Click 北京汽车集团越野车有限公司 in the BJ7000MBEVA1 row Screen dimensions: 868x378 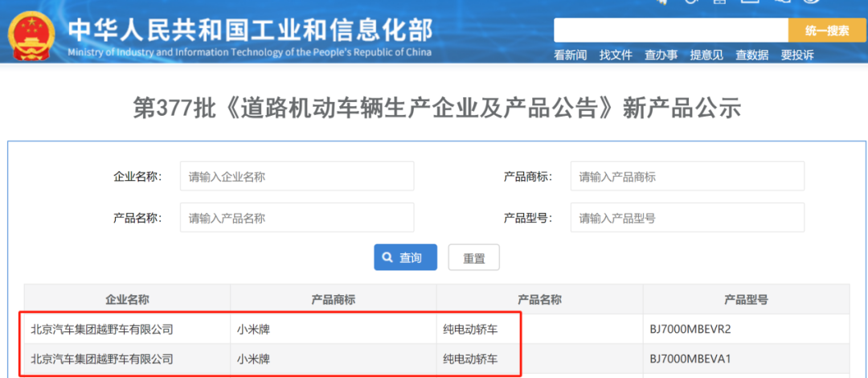click(x=102, y=359)
